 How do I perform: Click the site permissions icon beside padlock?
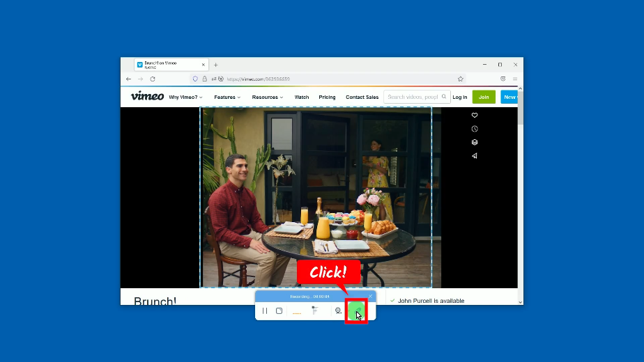tap(213, 79)
